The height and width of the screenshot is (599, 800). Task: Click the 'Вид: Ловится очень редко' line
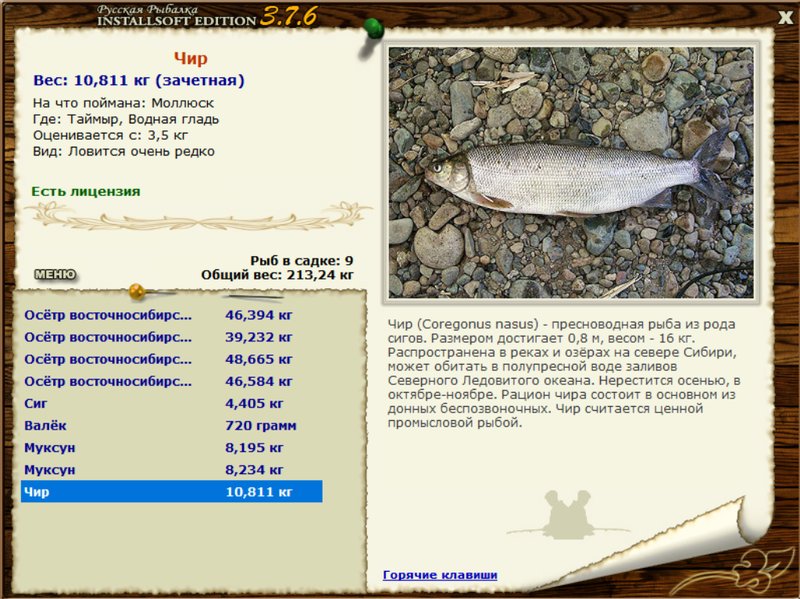click(x=124, y=152)
